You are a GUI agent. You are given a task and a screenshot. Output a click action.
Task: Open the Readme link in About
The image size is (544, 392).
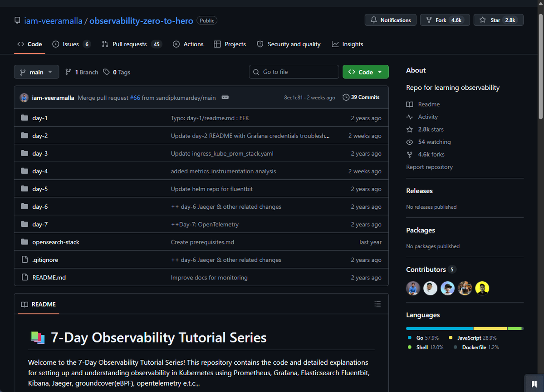[423, 104]
